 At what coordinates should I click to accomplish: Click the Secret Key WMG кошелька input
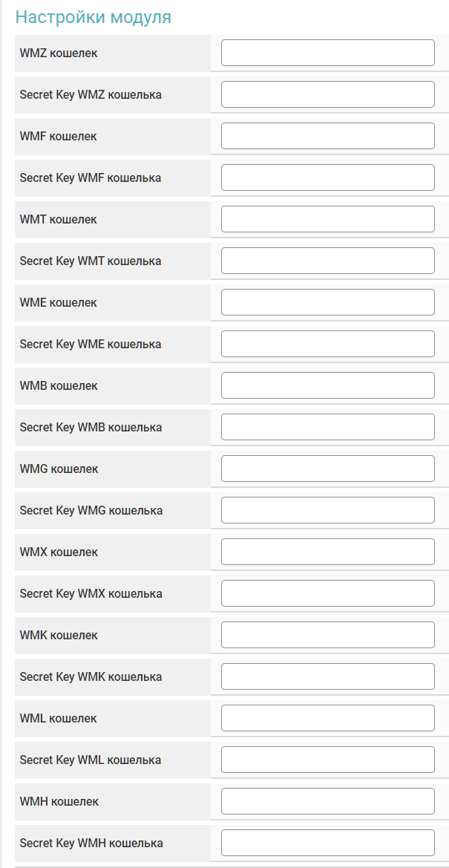pyautogui.click(x=327, y=510)
